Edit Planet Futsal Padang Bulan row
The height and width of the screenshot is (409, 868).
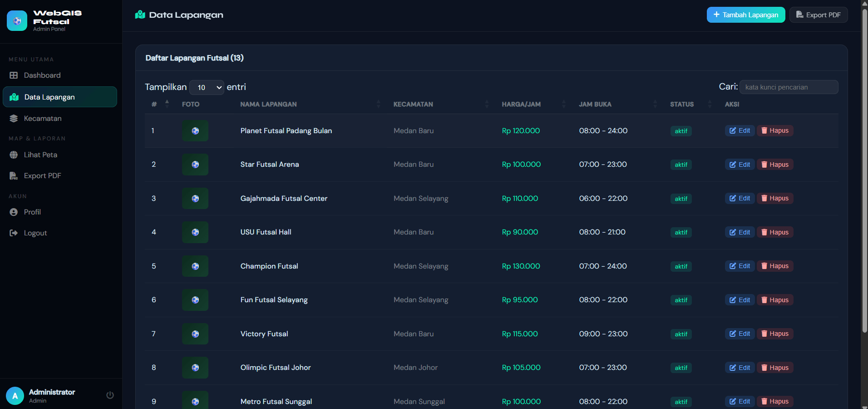[740, 130]
